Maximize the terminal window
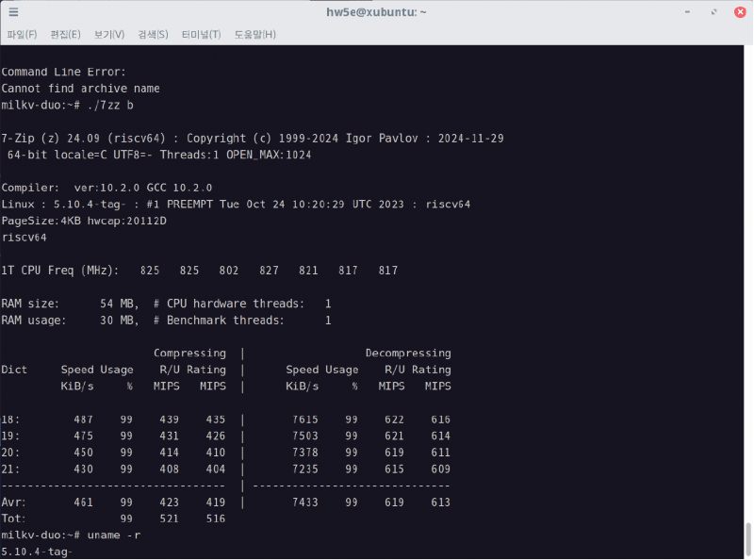Image resolution: width=754 pixels, height=560 pixels. pyautogui.click(x=714, y=12)
